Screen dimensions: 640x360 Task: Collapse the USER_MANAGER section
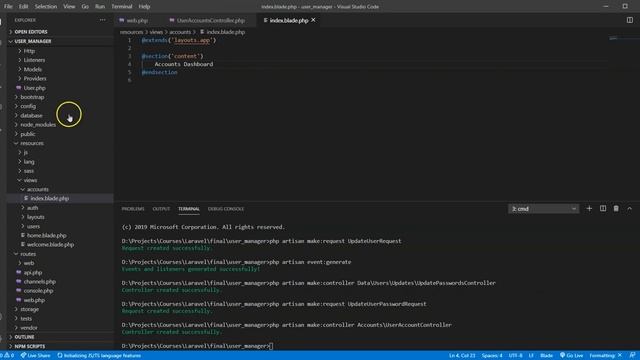point(60,41)
